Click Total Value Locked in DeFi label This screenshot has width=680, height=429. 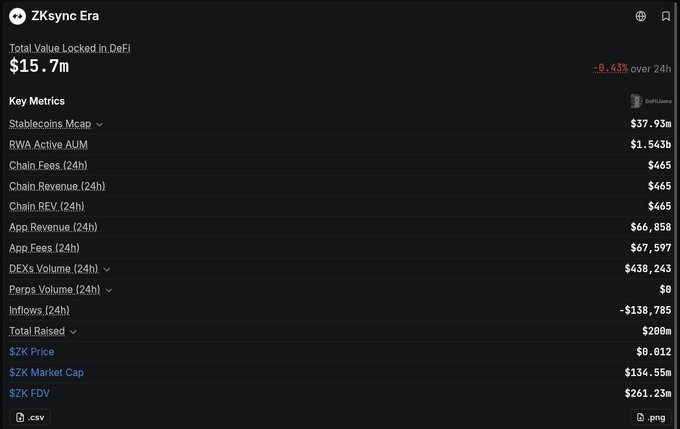(x=69, y=48)
